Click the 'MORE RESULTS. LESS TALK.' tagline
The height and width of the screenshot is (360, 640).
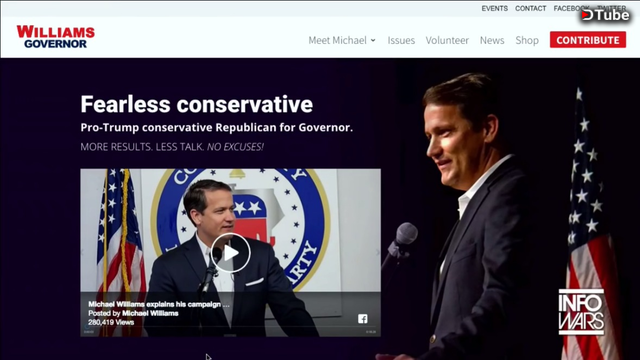142,147
